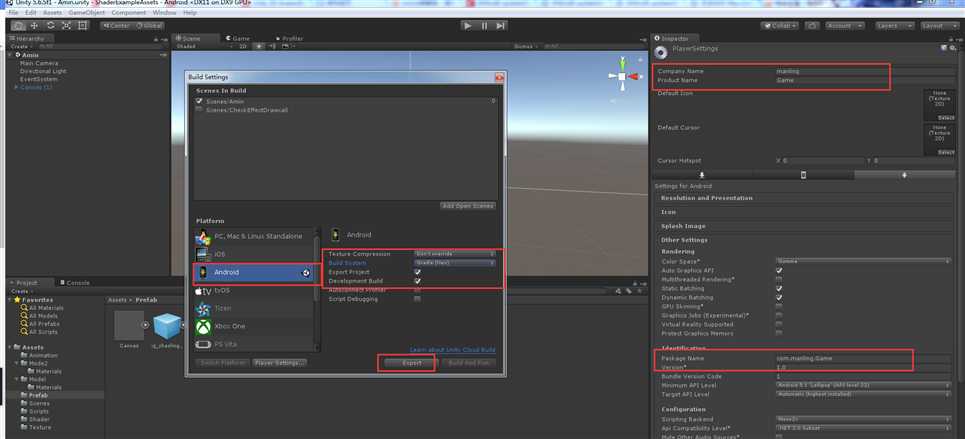
Task: Uncheck the Export Project checkbox
Action: 417,272
